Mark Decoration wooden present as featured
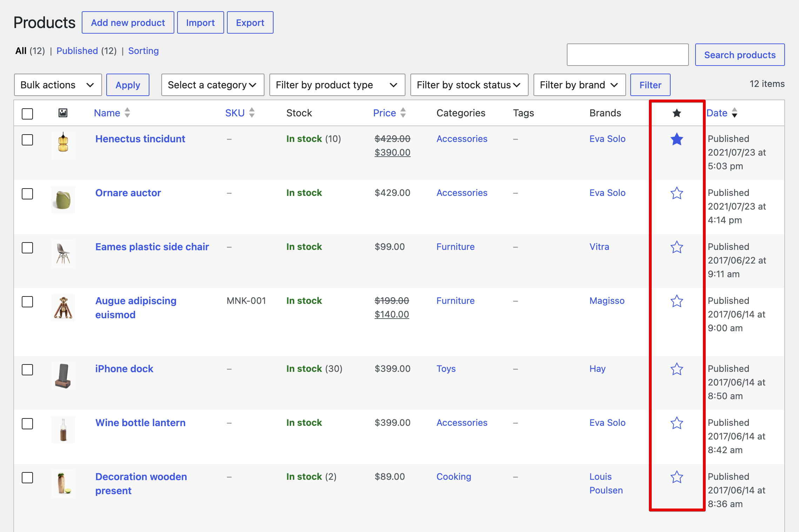This screenshot has height=532, width=799. tap(677, 477)
